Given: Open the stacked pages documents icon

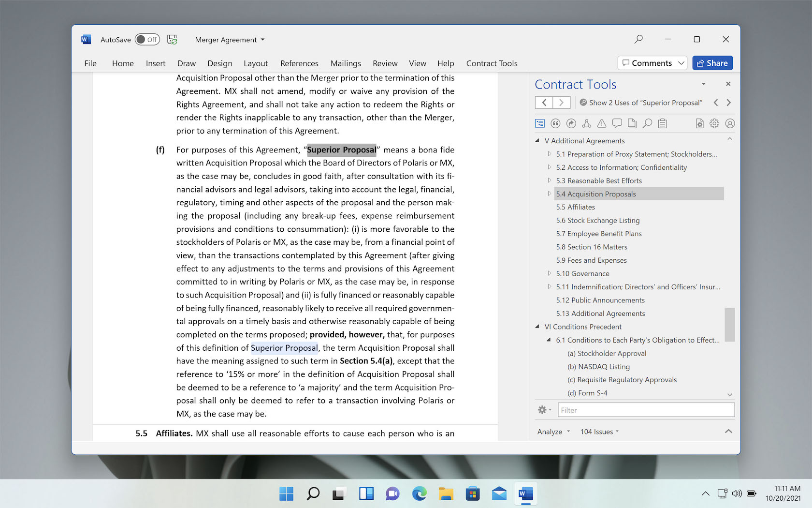Looking at the screenshot, I should tap(632, 123).
